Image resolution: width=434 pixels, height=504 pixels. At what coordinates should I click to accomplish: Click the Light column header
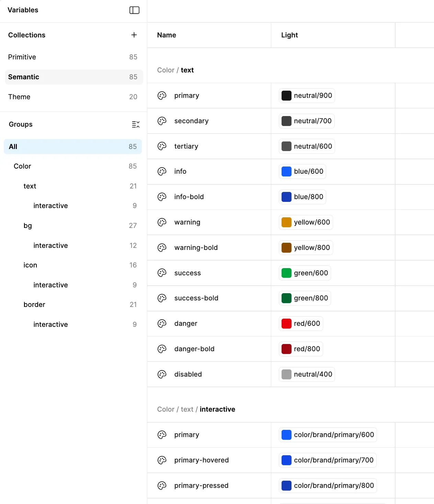click(x=289, y=35)
